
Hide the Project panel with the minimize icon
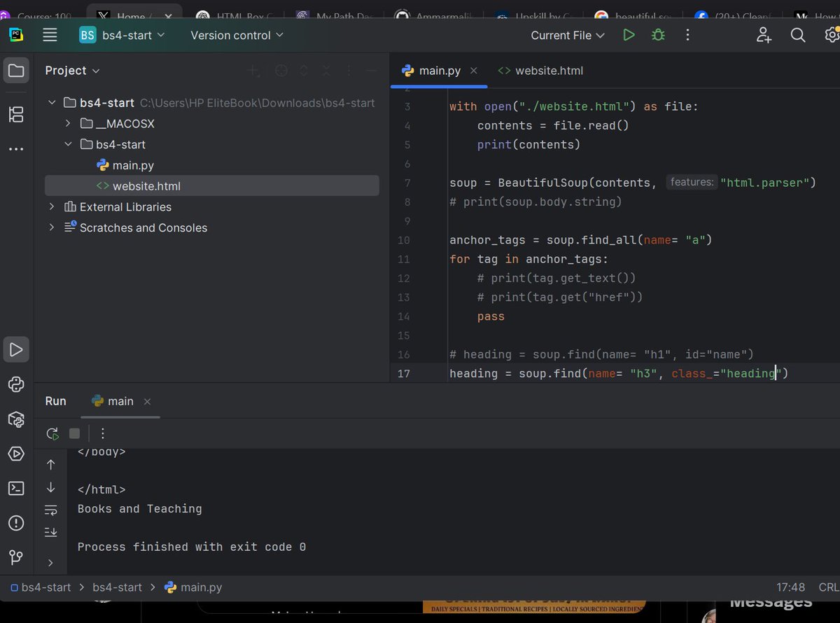(372, 71)
